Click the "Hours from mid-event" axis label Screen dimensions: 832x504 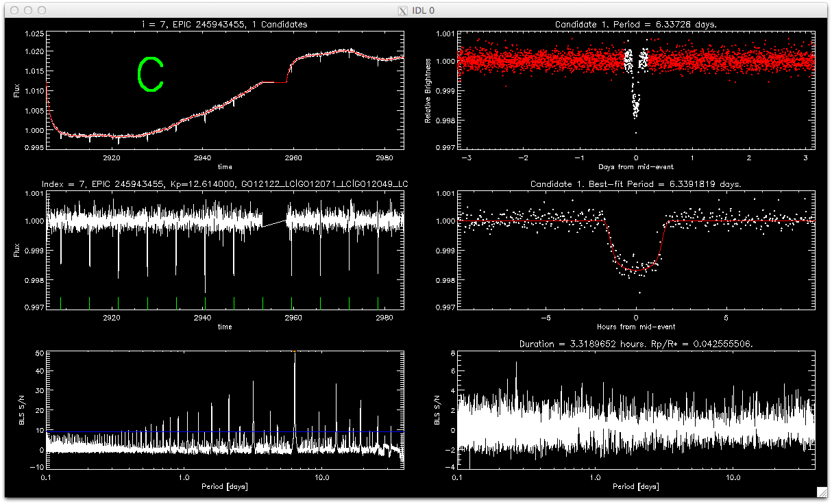click(636, 327)
